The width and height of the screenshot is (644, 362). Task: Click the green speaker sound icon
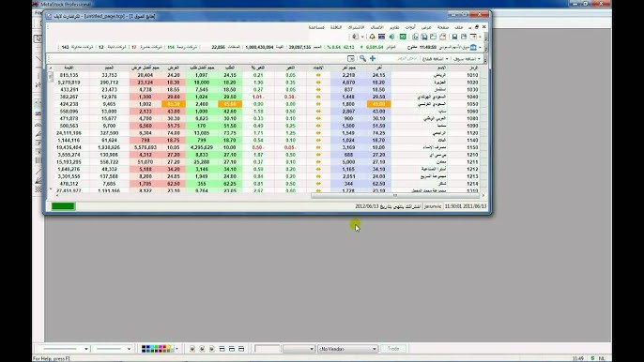pos(391,37)
